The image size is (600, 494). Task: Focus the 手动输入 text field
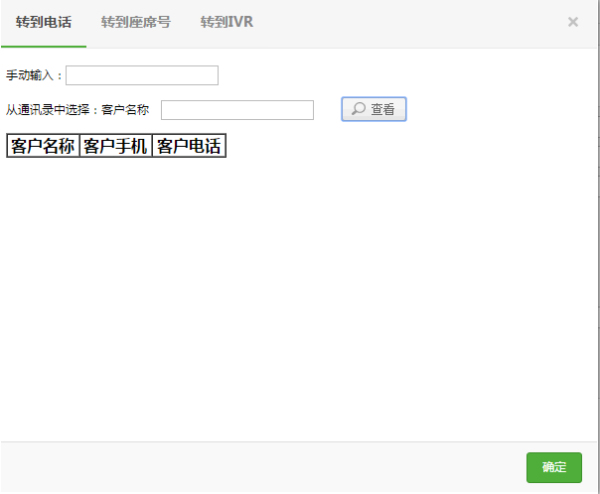(142, 76)
